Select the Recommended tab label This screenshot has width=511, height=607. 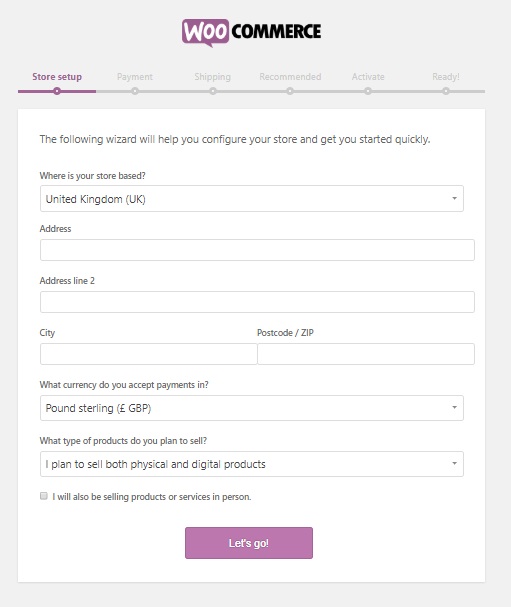pyautogui.click(x=290, y=77)
